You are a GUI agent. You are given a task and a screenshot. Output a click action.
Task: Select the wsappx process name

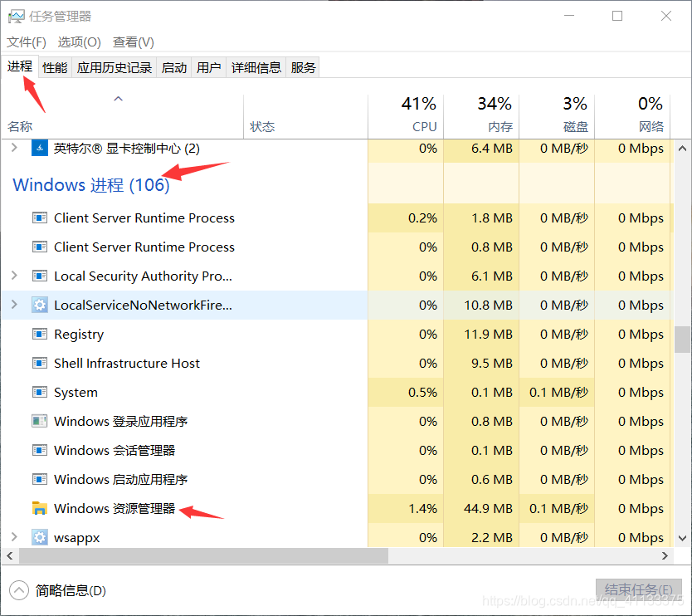pyautogui.click(x=77, y=538)
